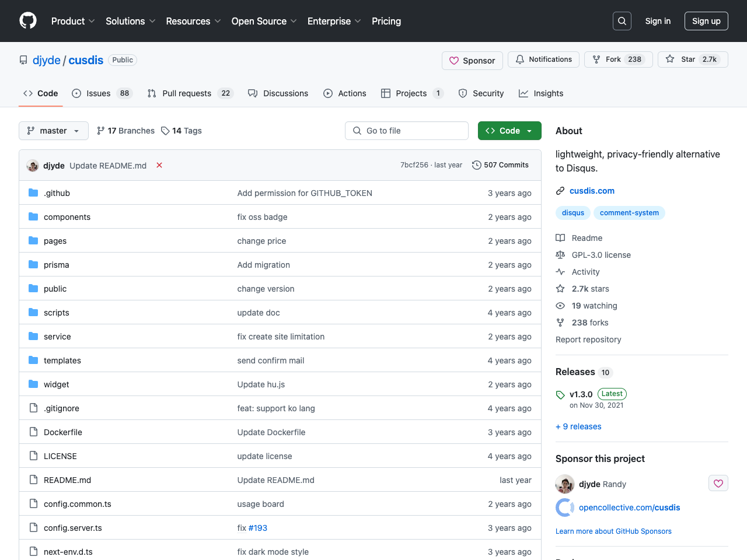Screen dimensions: 747x560
Task: Click the opencollective logo icon
Action: point(565,508)
